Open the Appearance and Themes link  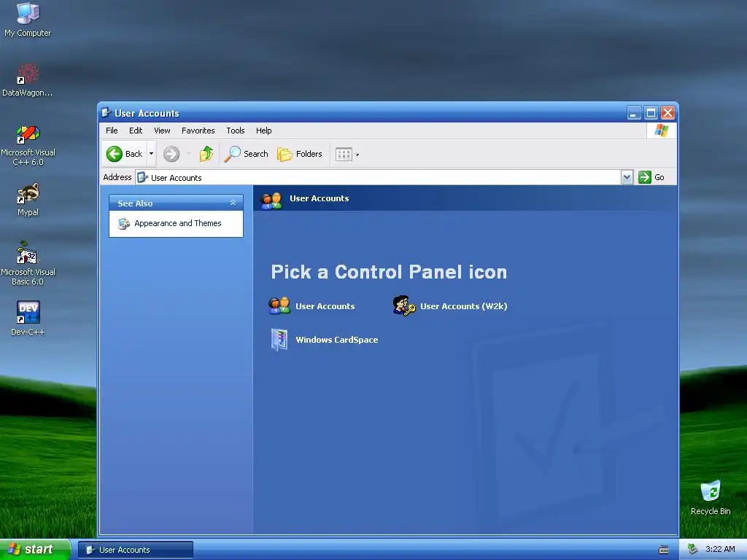(x=178, y=223)
